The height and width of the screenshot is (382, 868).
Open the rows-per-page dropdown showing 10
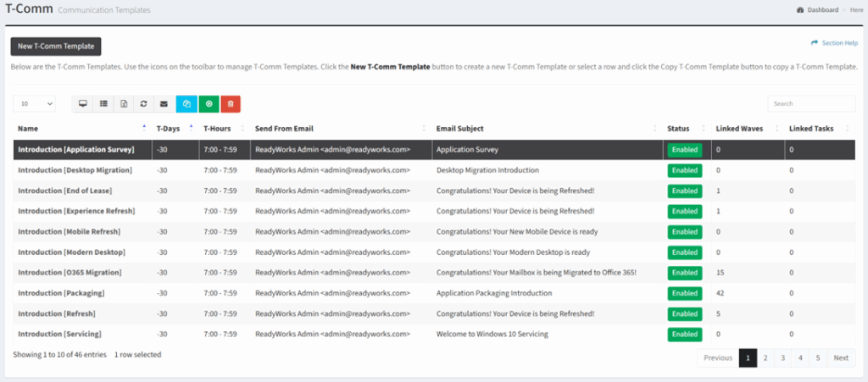34,103
